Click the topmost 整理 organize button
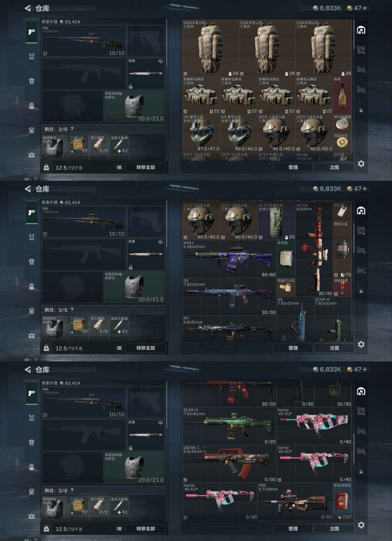 pyautogui.click(x=293, y=167)
